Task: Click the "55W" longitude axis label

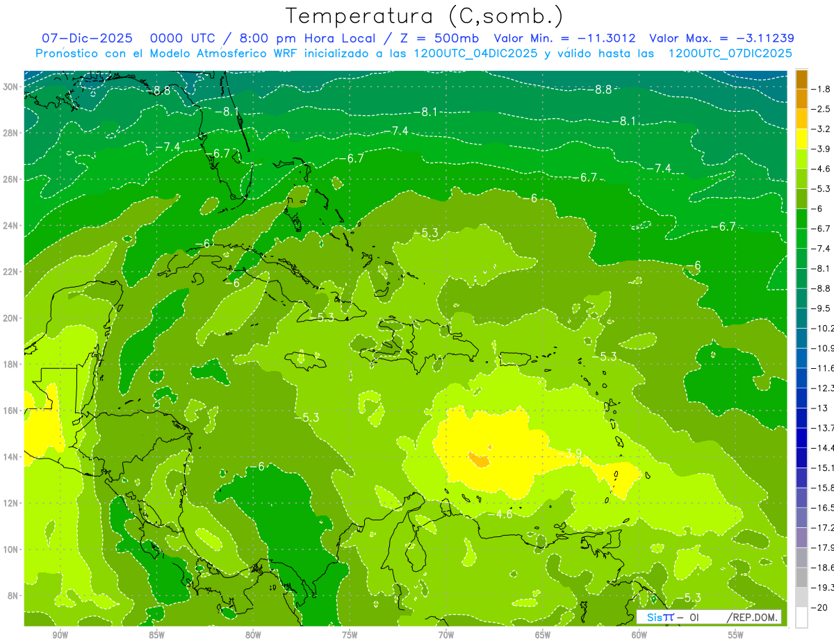Action: [x=736, y=635]
